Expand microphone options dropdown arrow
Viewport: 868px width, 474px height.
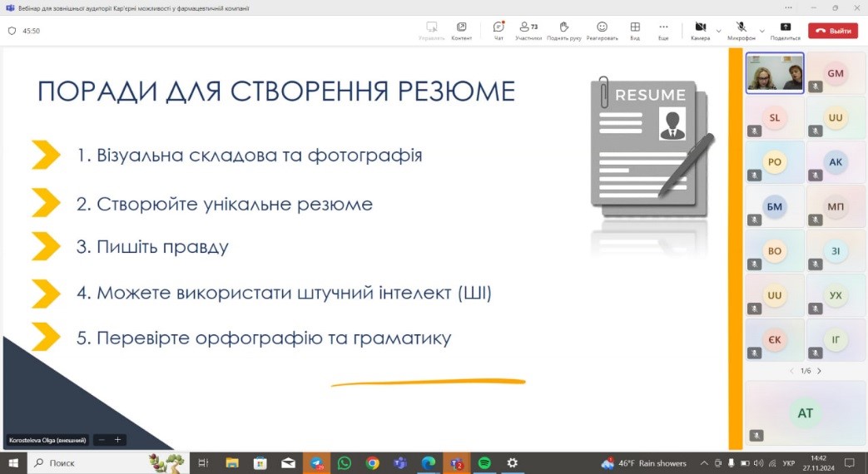pyautogui.click(x=761, y=31)
